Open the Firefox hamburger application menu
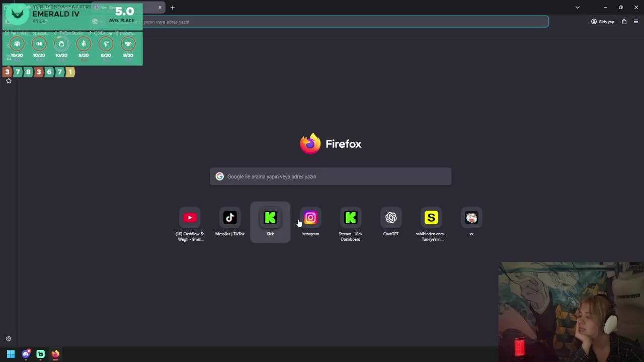The height and width of the screenshot is (362, 644). [x=636, y=22]
